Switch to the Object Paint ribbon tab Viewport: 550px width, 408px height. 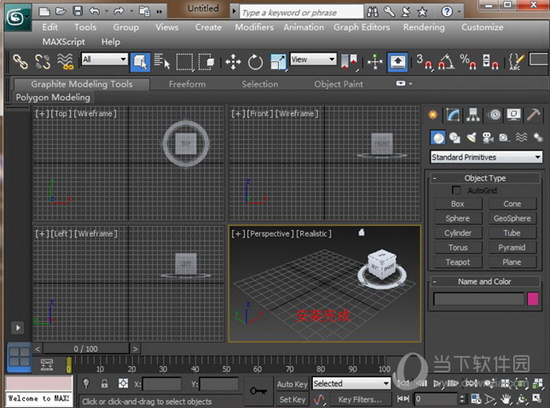[x=338, y=84]
